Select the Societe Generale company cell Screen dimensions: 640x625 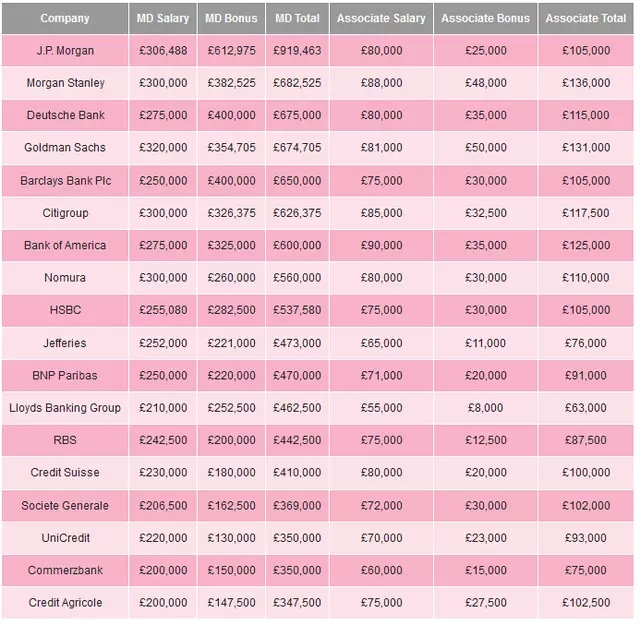[65, 505]
